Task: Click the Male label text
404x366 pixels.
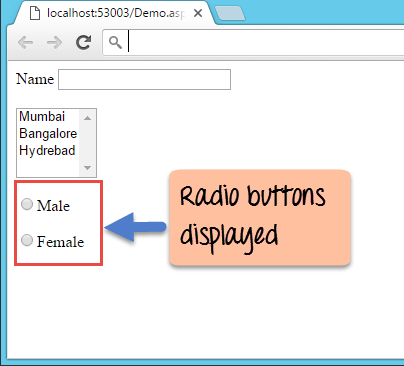Action: point(53,206)
